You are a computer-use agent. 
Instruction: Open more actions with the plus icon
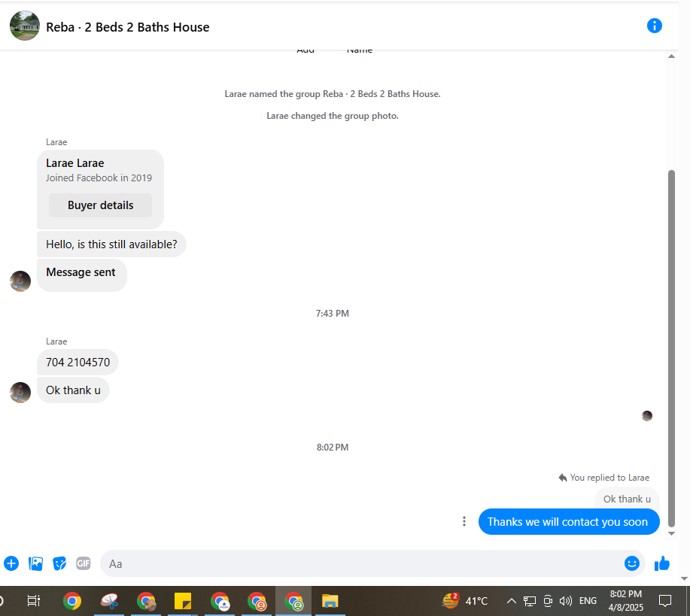click(x=11, y=563)
